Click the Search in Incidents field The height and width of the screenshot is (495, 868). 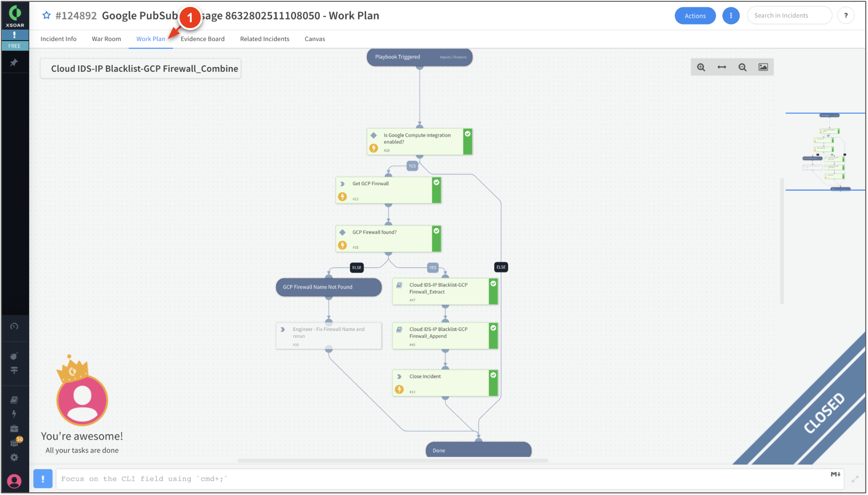pos(789,16)
